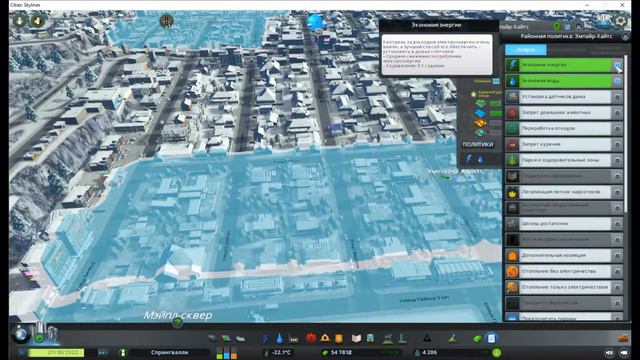Image resolution: width=640 pixels, height=360 pixels.
Task: Enable Легализация легких наркотиков checkbox
Action: coord(617,192)
